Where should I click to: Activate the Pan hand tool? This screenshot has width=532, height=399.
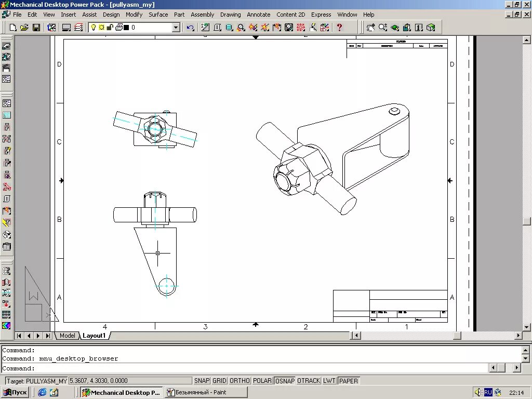tap(370, 28)
